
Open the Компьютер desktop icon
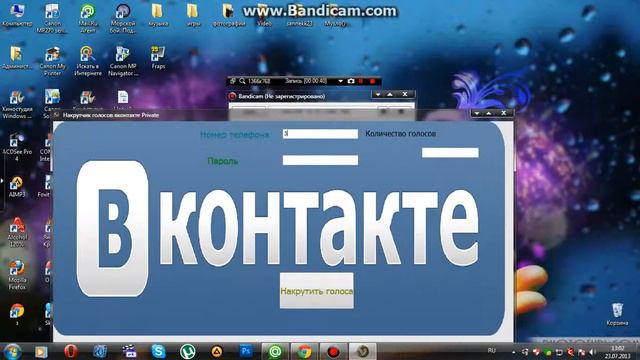pyautogui.click(x=17, y=16)
